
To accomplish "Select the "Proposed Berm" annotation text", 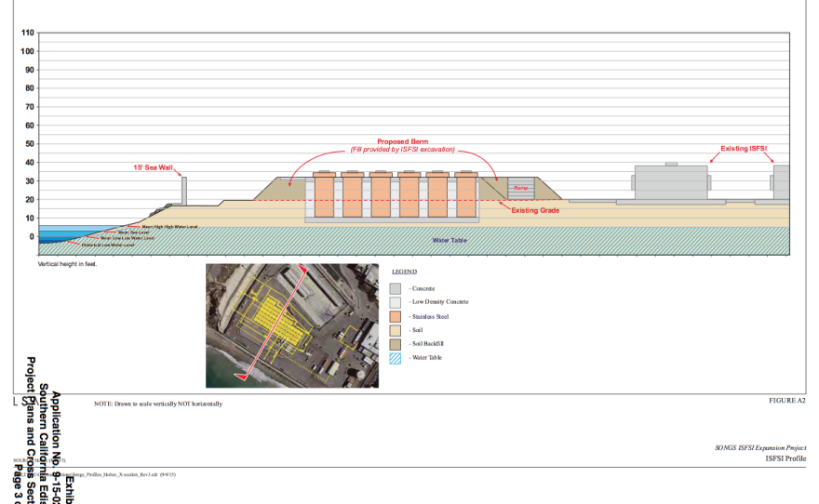I will pos(403,142).
